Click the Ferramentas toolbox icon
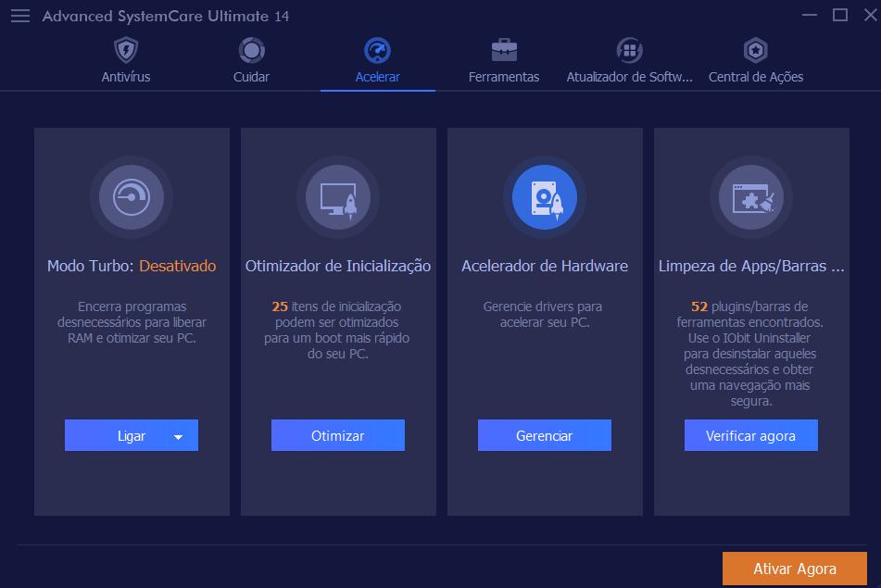This screenshot has height=588, width=881. [x=504, y=50]
